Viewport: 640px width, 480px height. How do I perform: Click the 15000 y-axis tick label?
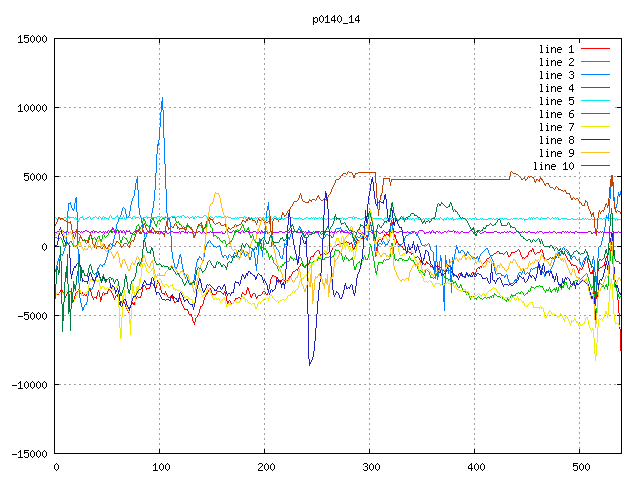pyautogui.click(x=28, y=39)
